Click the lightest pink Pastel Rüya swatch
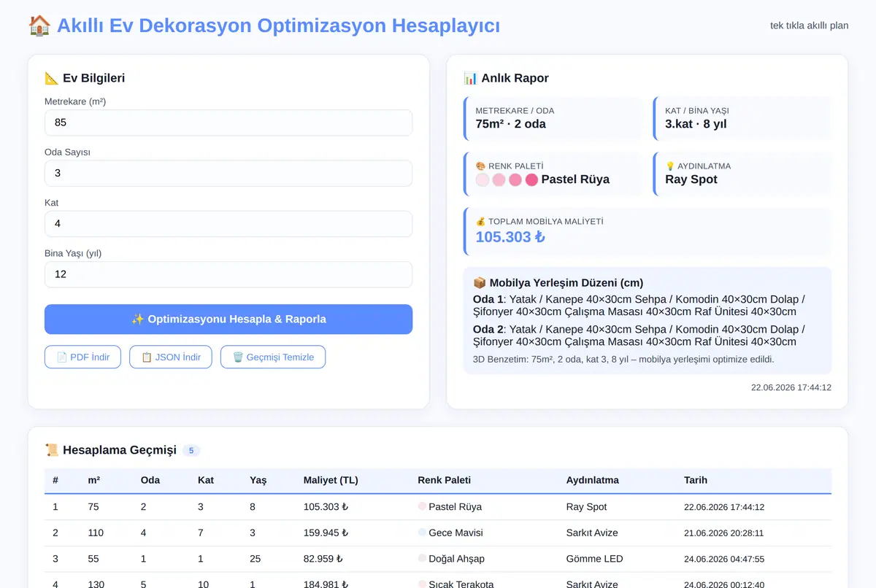 click(x=483, y=179)
